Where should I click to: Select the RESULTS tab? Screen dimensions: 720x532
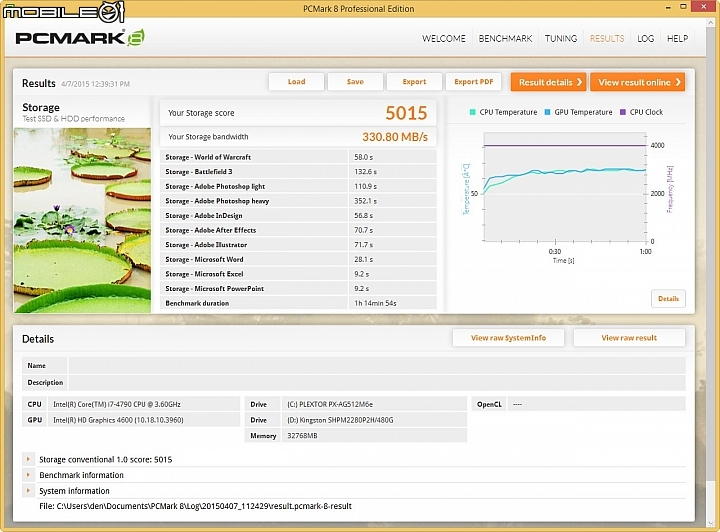click(x=607, y=39)
